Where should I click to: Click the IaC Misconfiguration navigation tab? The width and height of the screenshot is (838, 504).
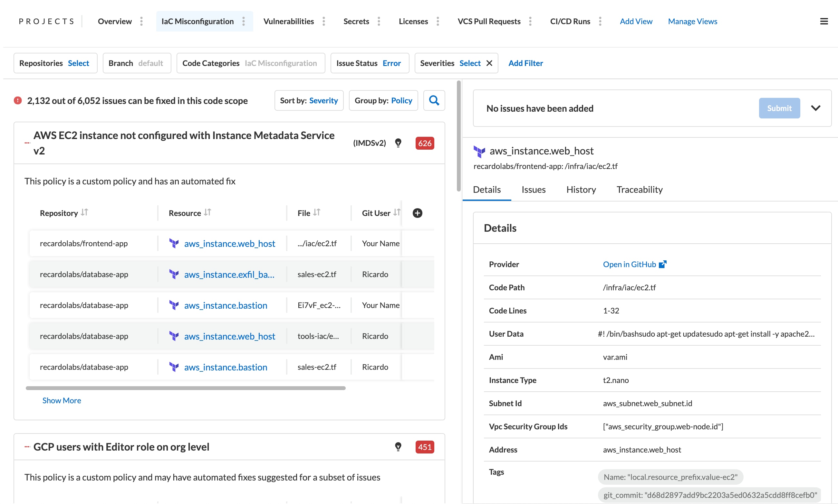pos(197,22)
